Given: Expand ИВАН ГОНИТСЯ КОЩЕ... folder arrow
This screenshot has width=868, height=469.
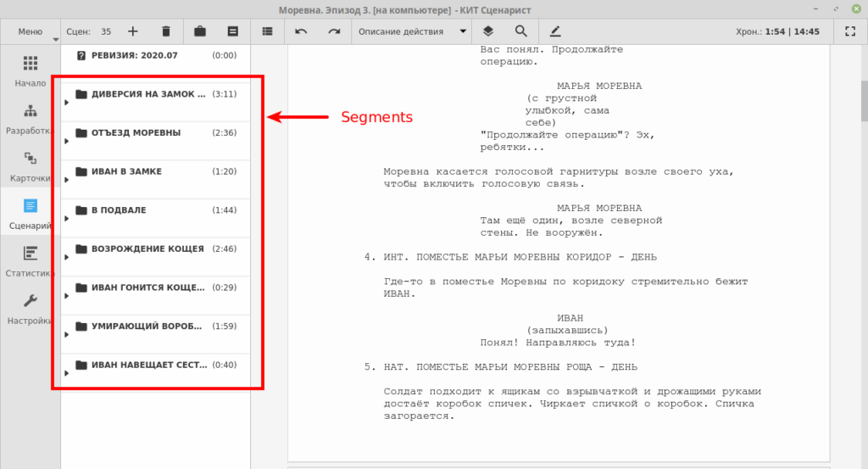Looking at the screenshot, I should coord(66,296).
